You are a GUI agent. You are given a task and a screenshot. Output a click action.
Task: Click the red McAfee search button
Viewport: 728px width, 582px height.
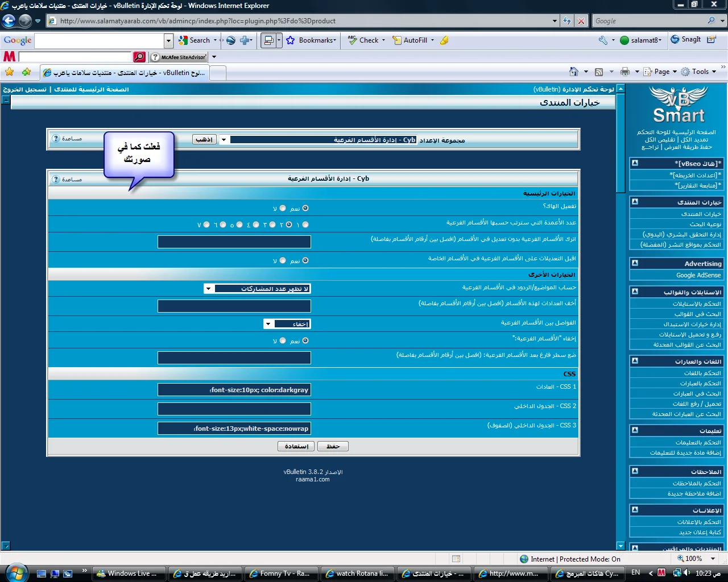pyautogui.click(x=139, y=57)
